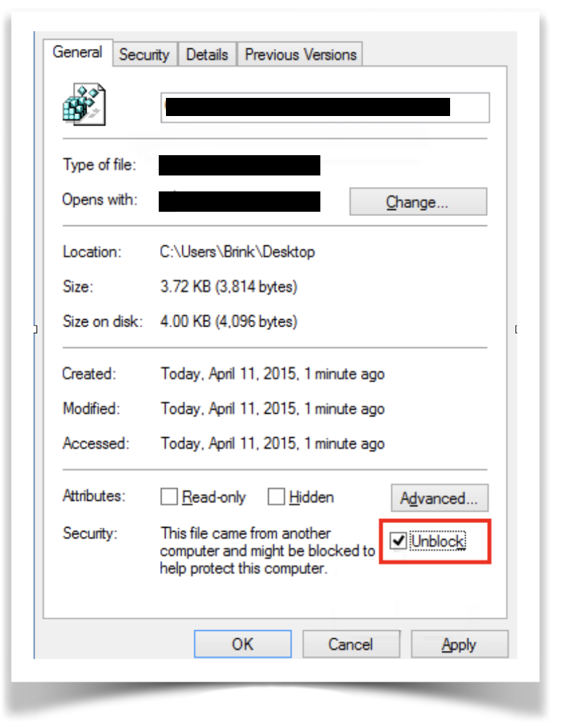Click the 'Security:' label
Screen dimensions: 561x728
coord(90,534)
